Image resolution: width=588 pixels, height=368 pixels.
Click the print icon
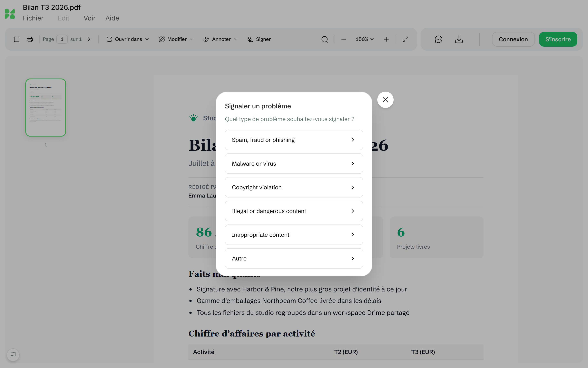[x=30, y=39]
